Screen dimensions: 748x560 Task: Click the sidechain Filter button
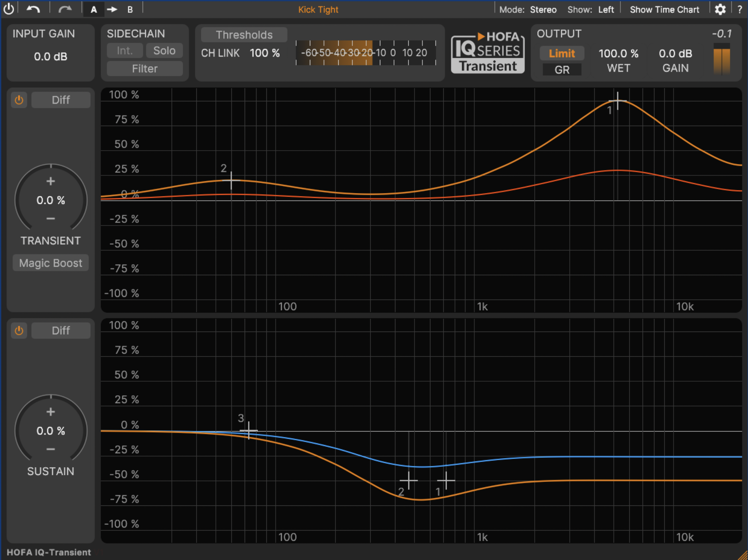pyautogui.click(x=144, y=69)
